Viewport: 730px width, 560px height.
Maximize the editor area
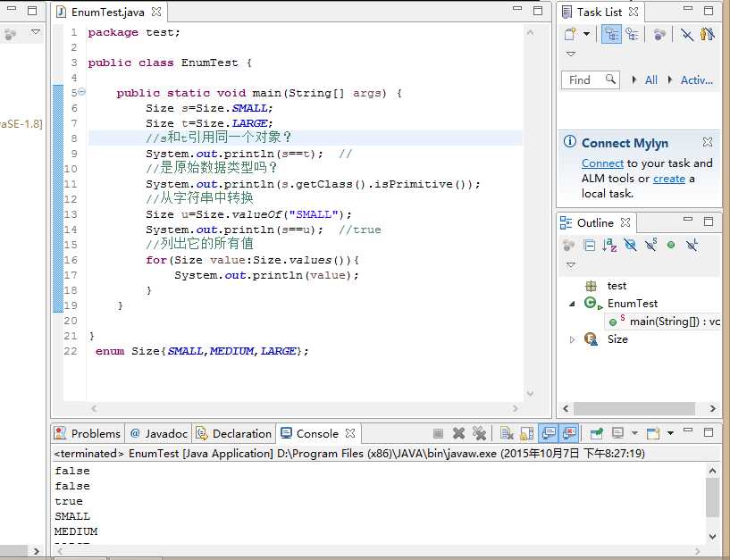(x=538, y=11)
